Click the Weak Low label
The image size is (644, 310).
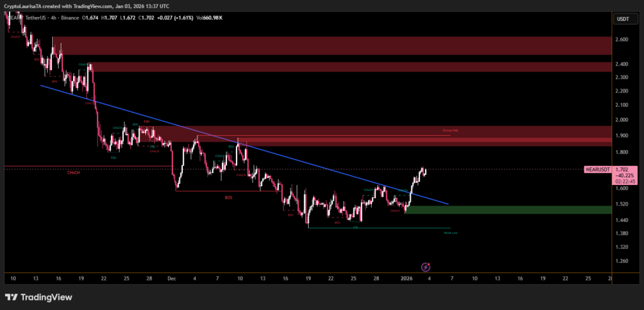(x=450, y=233)
